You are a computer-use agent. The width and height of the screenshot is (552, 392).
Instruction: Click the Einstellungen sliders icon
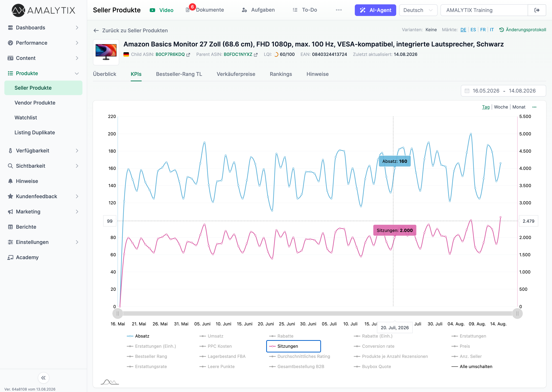(x=10, y=242)
